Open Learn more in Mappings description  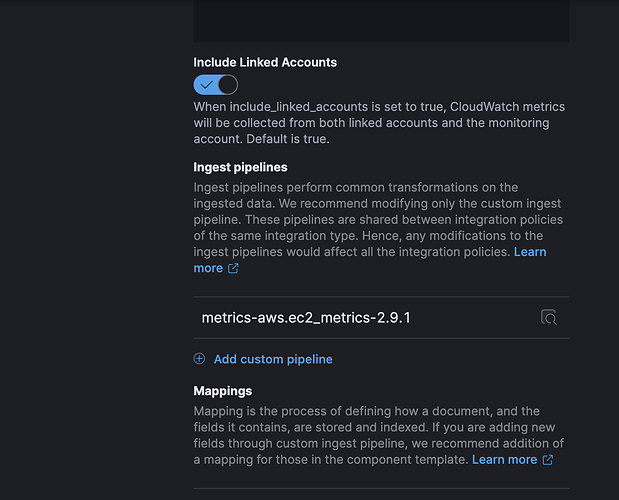coord(504,459)
